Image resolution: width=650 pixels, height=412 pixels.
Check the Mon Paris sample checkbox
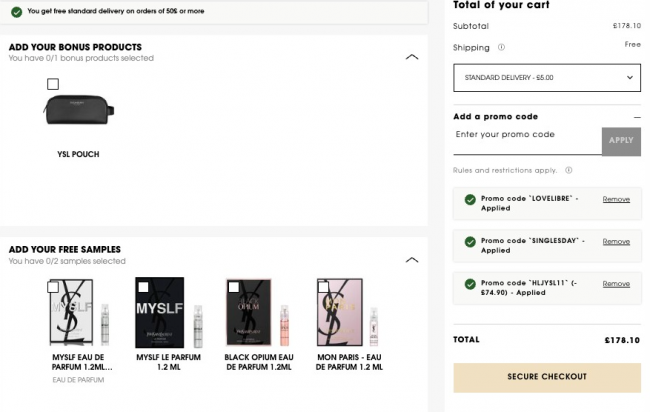point(323,287)
